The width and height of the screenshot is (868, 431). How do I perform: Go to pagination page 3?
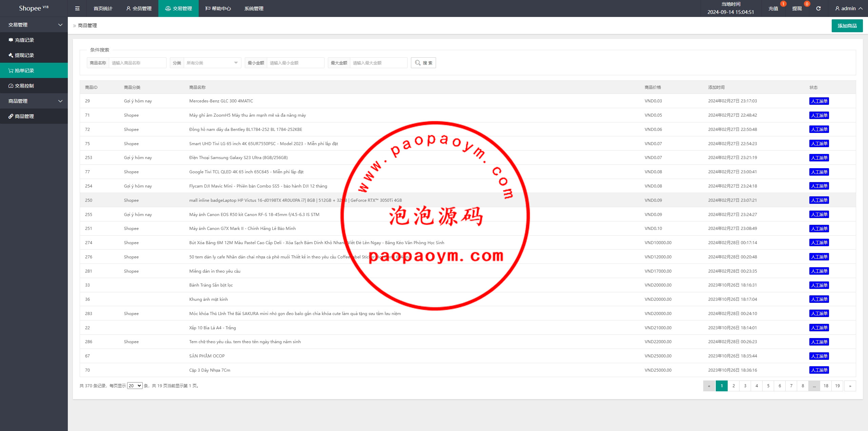point(745,386)
